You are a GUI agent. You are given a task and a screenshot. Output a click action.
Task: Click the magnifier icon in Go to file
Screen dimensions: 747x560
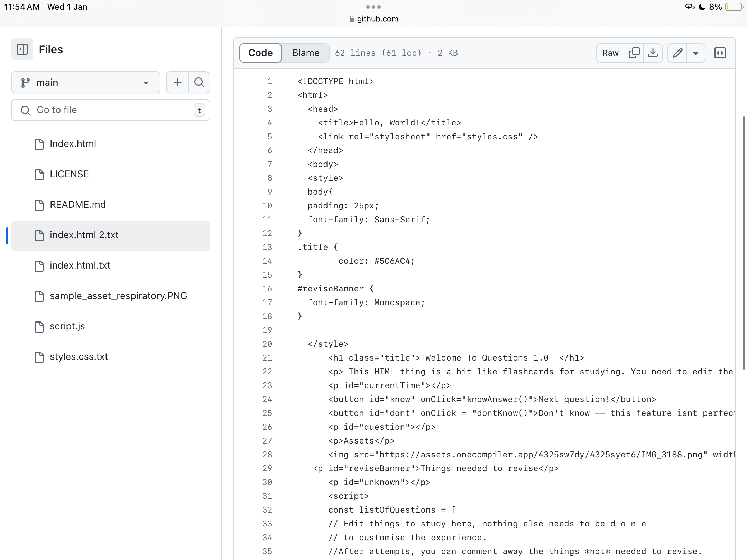tap(25, 110)
